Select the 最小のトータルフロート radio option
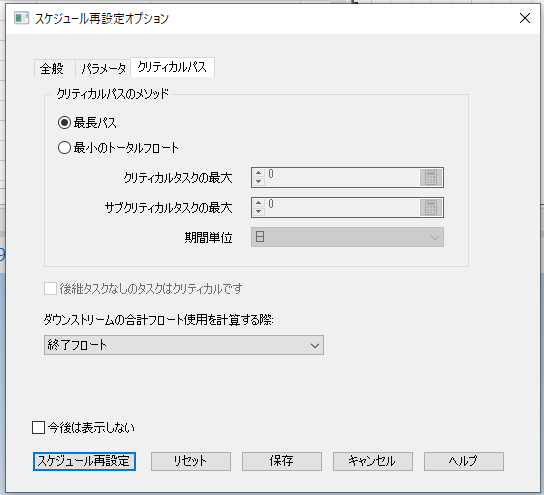 click(65, 147)
